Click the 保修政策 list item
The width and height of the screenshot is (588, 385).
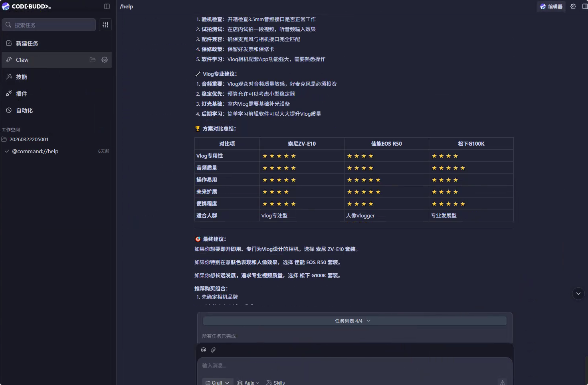(238, 49)
